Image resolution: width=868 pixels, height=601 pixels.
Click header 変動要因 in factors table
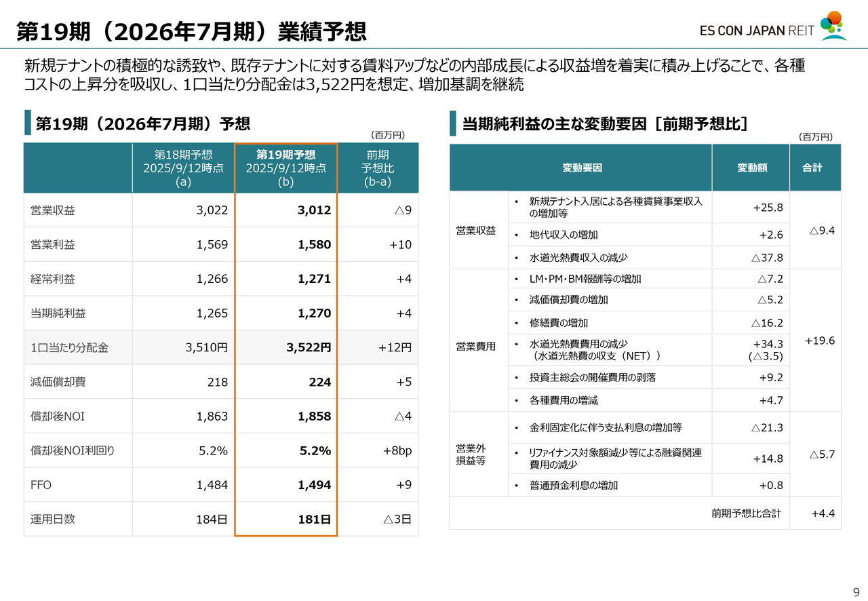(x=582, y=168)
